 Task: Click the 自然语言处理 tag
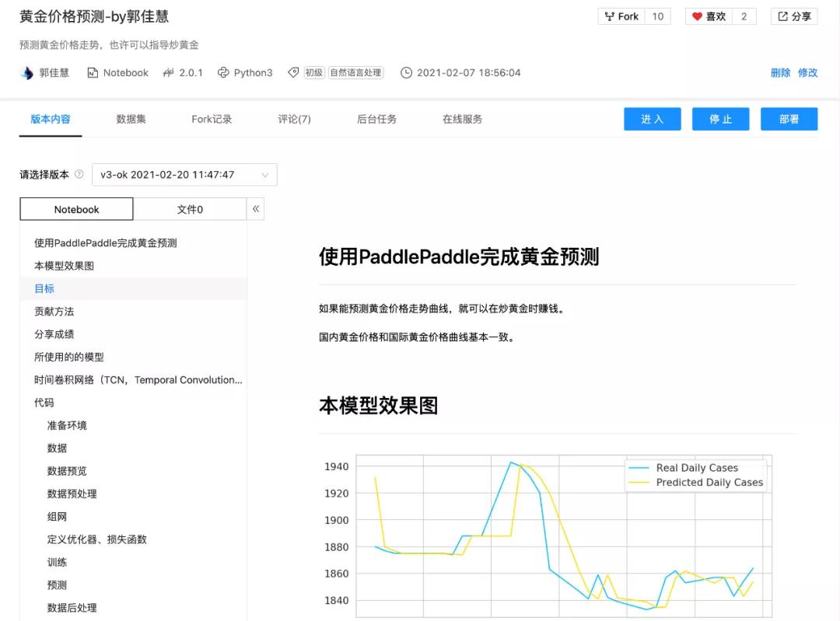pyautogui.click(x=355, y=73)
